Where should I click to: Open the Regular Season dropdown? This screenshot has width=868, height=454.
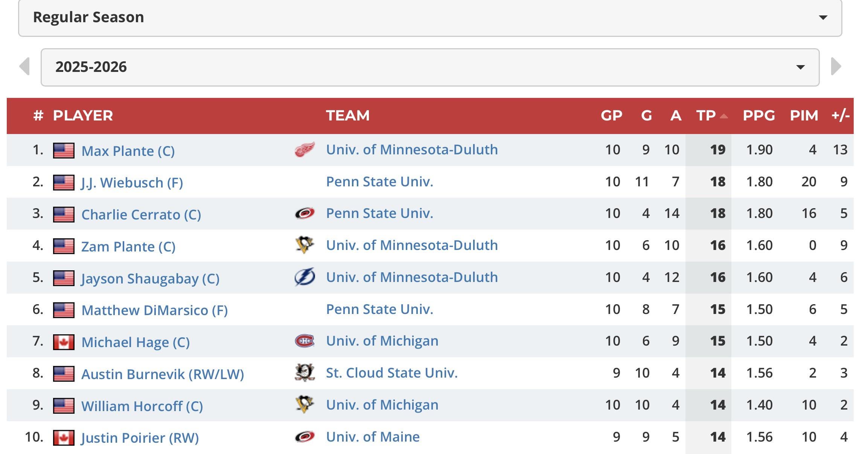point(430,18)
